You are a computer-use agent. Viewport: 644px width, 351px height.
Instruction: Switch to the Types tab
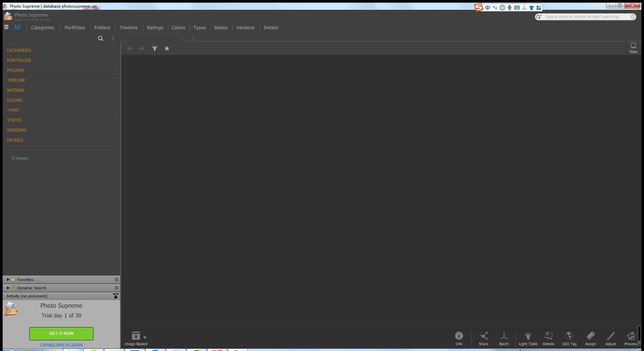point(200,28)
